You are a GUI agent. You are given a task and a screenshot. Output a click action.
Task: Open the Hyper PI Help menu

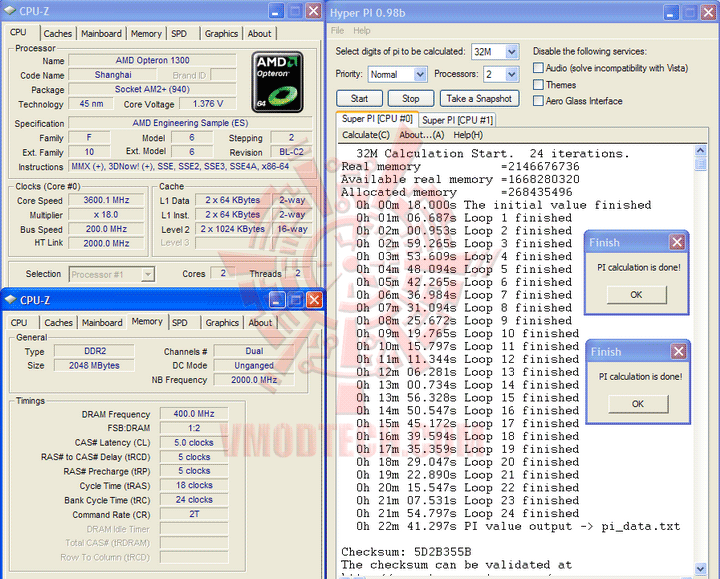362,31
